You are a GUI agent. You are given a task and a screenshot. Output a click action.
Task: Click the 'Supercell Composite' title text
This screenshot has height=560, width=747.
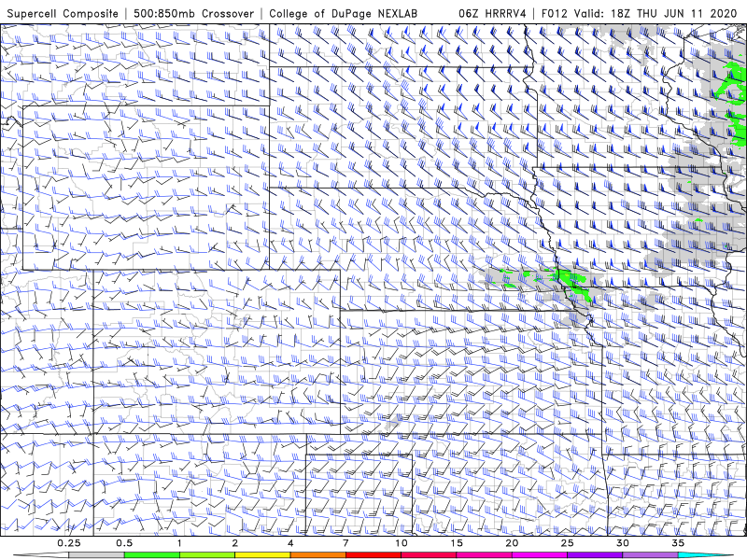tap(63, 14)
